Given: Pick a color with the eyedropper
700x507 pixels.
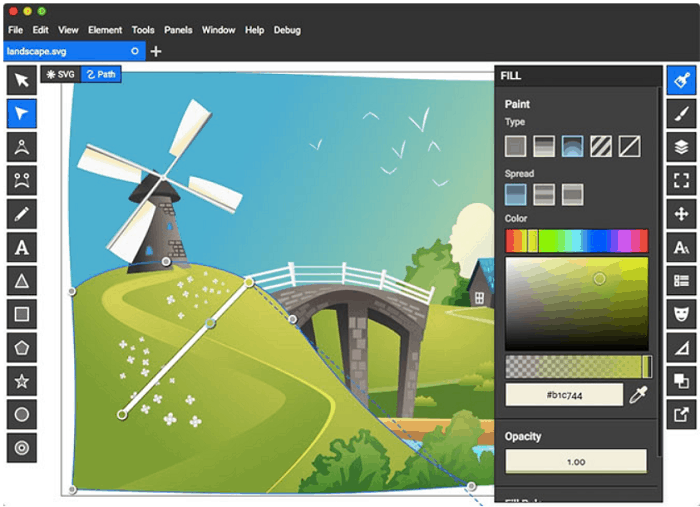Looking at the screenshot, I should [x=638, y=395].
